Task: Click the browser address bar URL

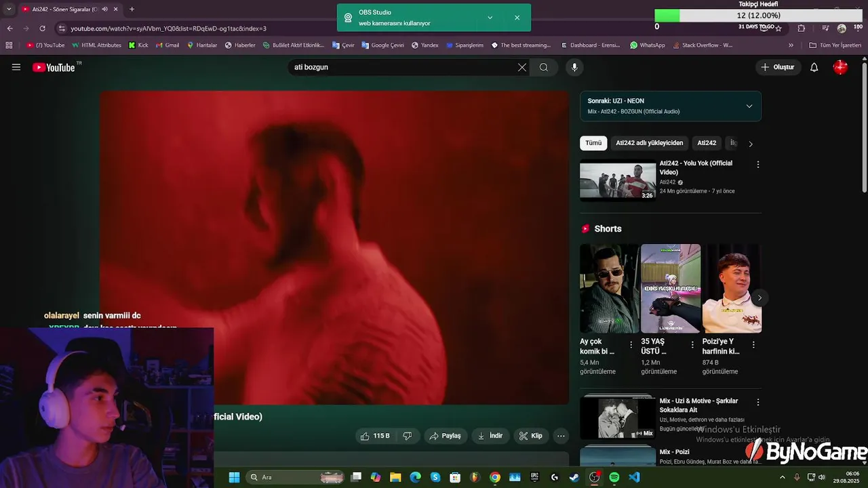Action: click(x=169, y=28)
